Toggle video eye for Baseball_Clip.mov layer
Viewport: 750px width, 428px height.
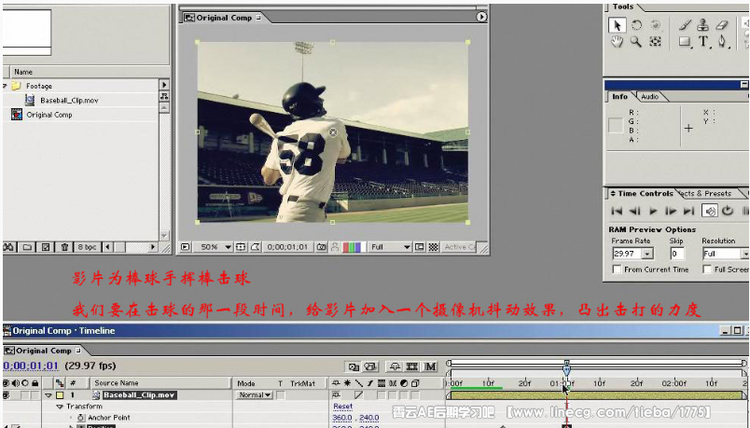6,395
